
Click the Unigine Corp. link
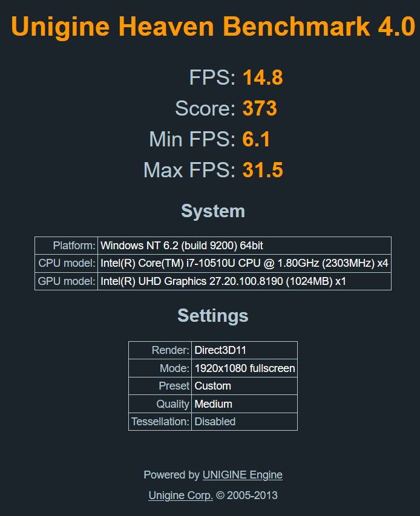(180, 495)
